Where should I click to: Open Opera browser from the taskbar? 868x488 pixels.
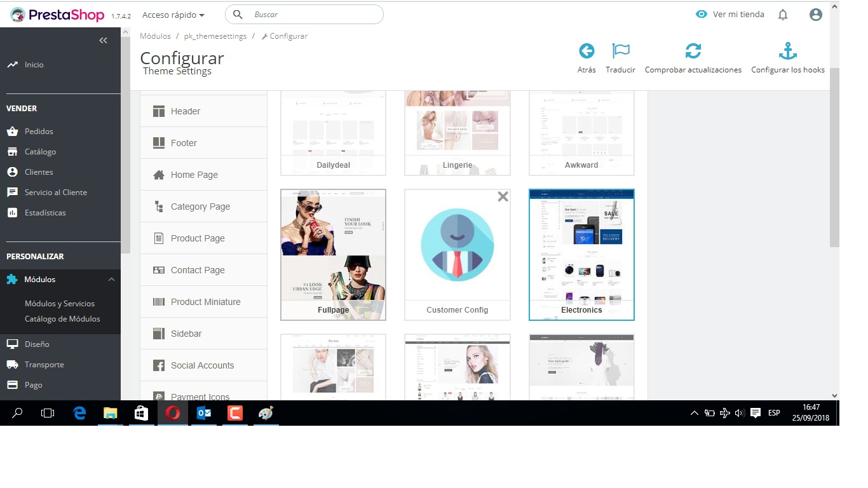(173, 413)
